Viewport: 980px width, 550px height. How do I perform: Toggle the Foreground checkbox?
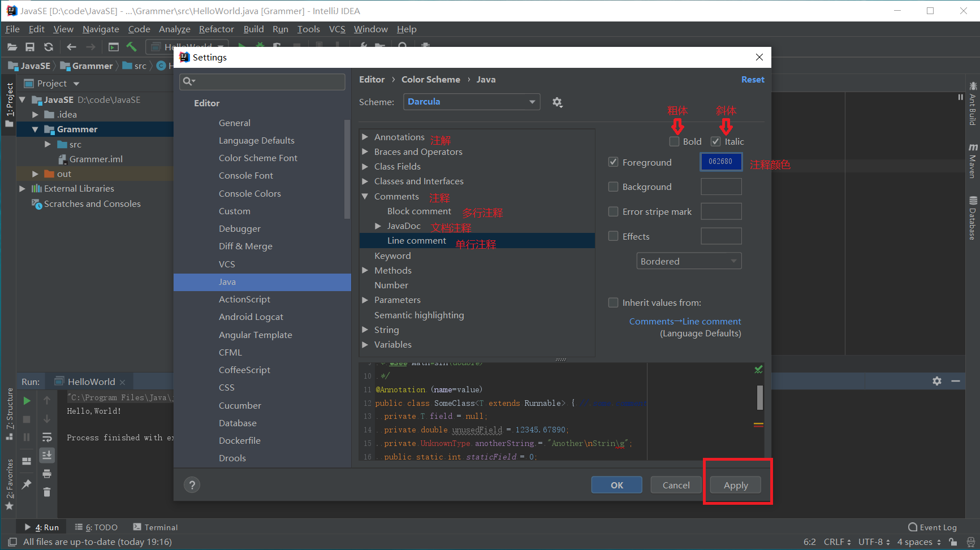click(613, 162)
